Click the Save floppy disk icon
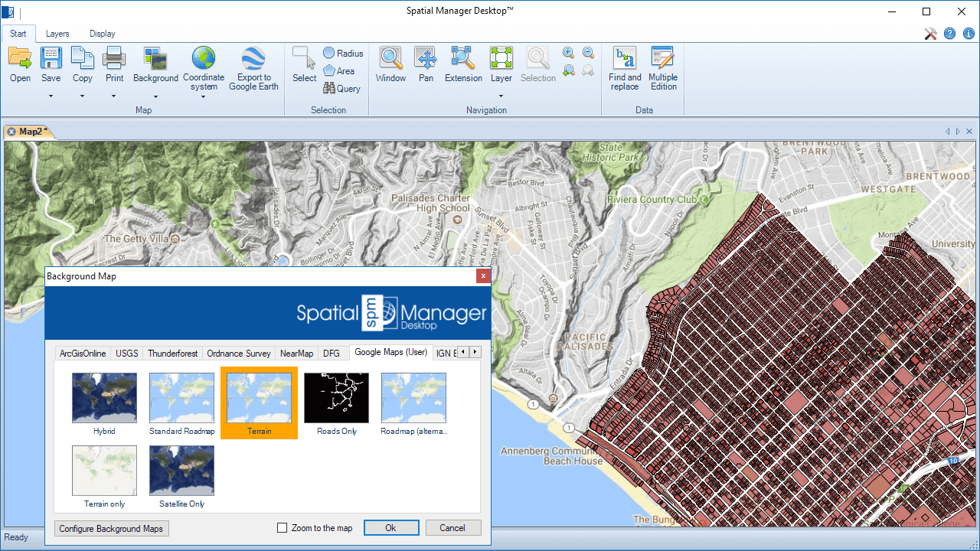Image resolution: width=980 pixels, height=551 pixels. 51,58
